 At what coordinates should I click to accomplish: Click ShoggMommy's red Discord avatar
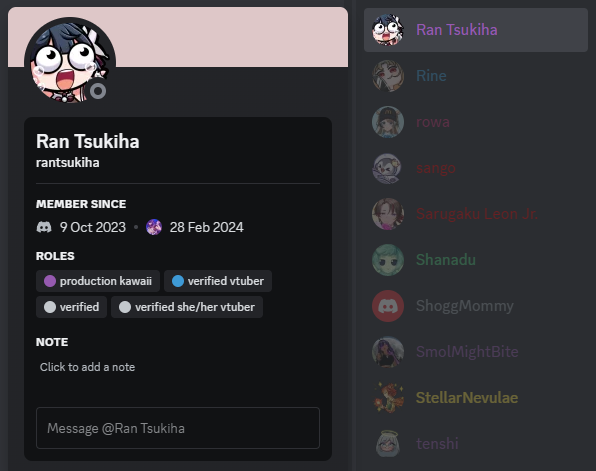[388, 306]
